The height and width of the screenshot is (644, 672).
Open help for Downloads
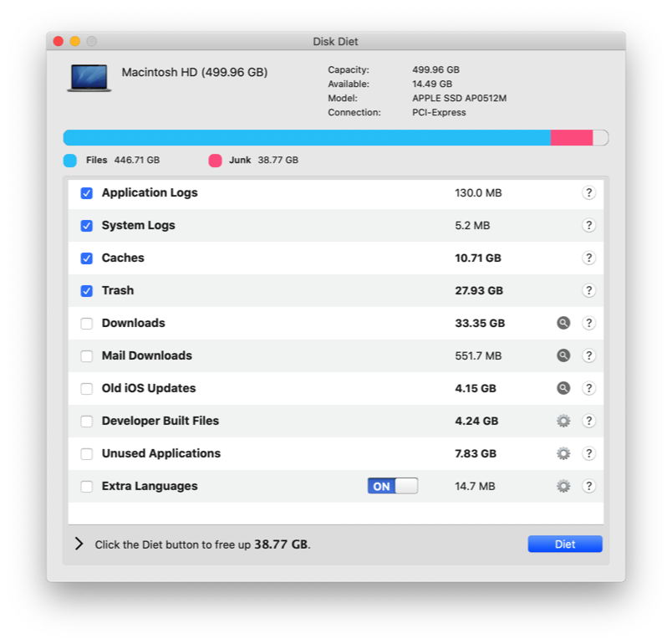click(589, 324)
